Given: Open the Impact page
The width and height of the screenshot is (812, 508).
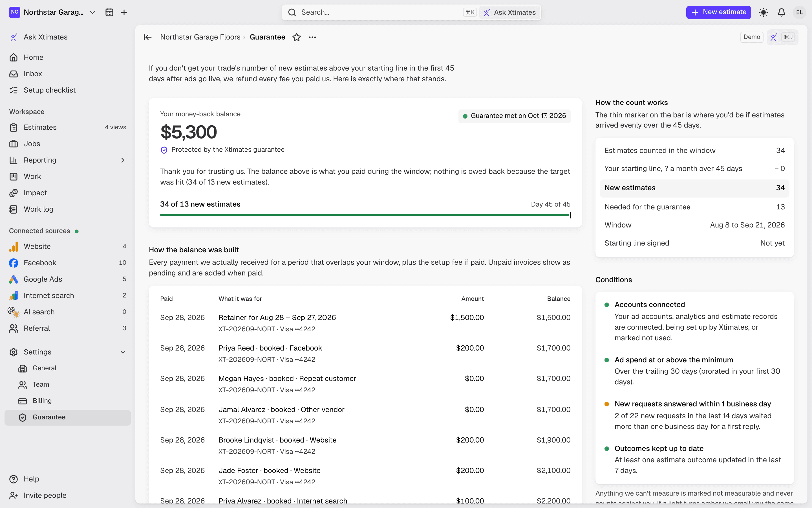Looking at the screenshot, I should [x=67, y=193].
